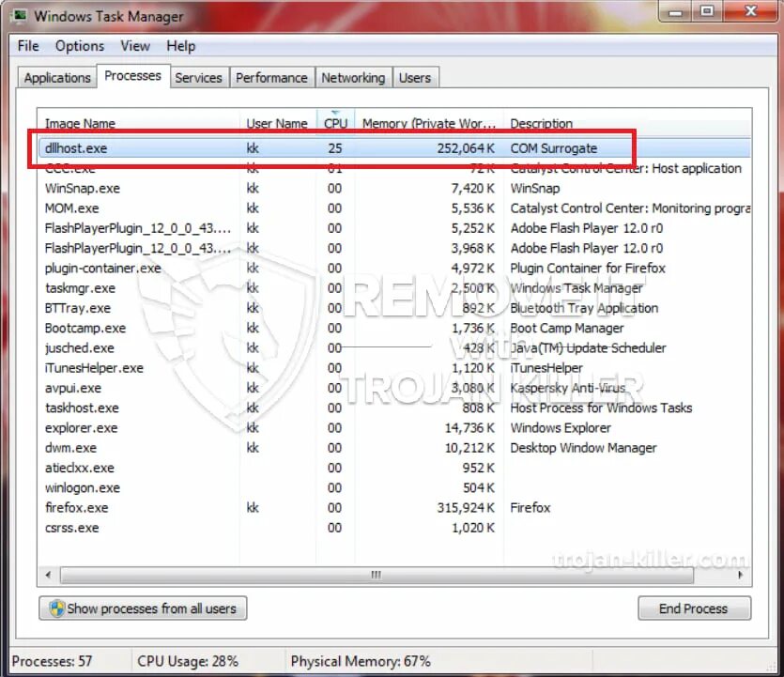
Task: Click the End Process button
Action: point(694,608)
